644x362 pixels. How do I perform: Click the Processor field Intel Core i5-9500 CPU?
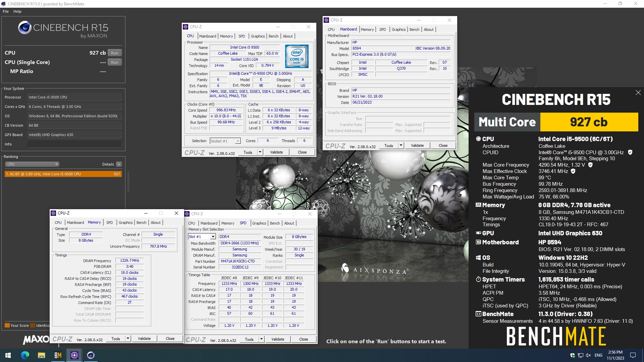(x=74, y=97)
